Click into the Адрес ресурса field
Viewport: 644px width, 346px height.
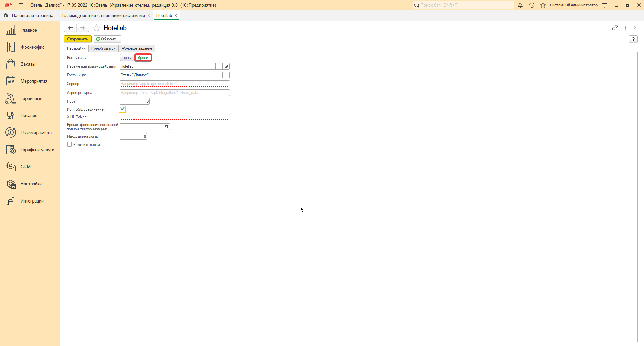click(x=175, y=93)
